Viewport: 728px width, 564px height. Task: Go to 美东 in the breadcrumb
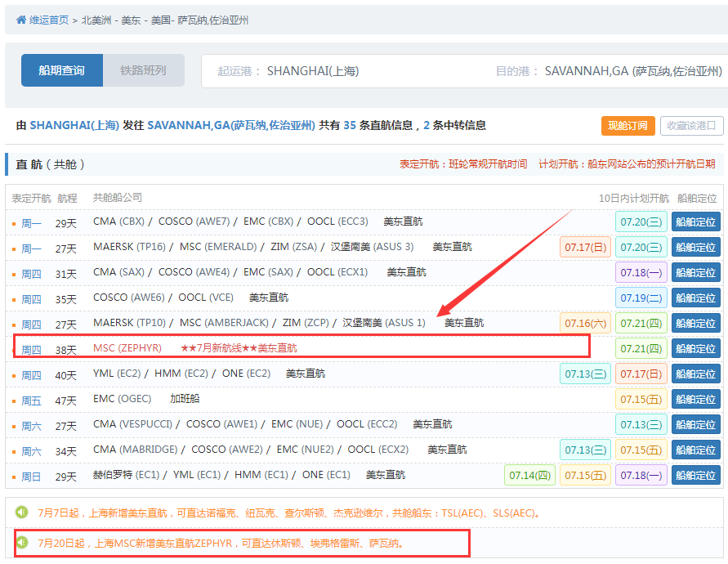pyautogui.click(x=131, y=20)
